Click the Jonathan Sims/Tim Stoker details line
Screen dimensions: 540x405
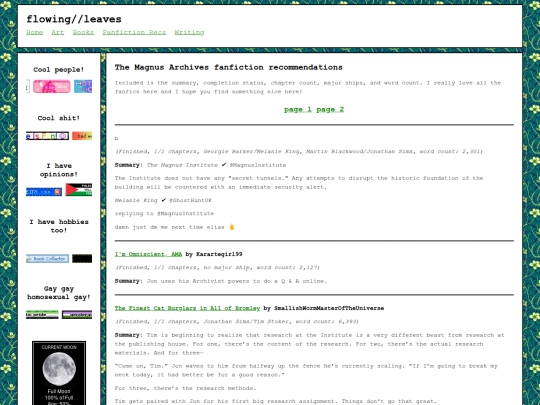237,321
